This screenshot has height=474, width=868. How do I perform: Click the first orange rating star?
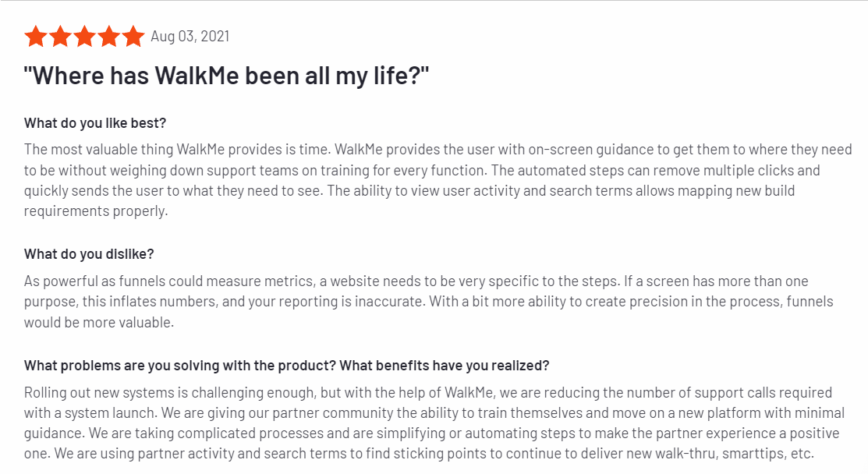pos(36,37)
